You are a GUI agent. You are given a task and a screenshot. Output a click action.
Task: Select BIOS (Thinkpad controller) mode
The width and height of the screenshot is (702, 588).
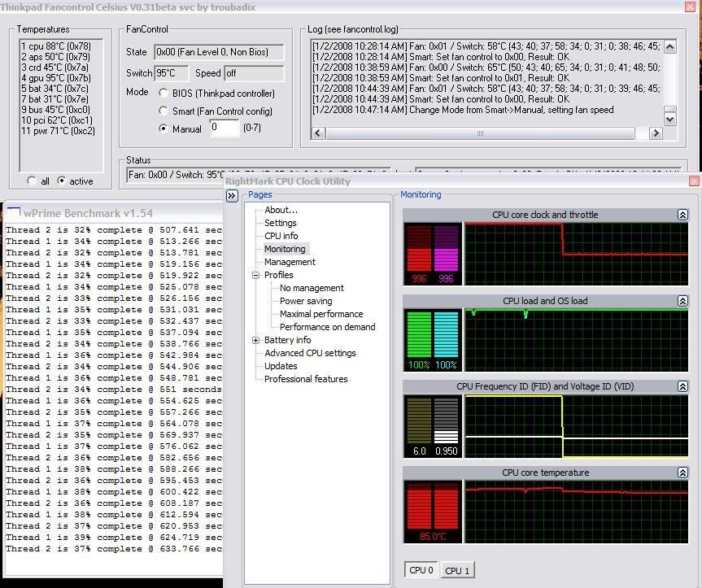click(164, 94)
